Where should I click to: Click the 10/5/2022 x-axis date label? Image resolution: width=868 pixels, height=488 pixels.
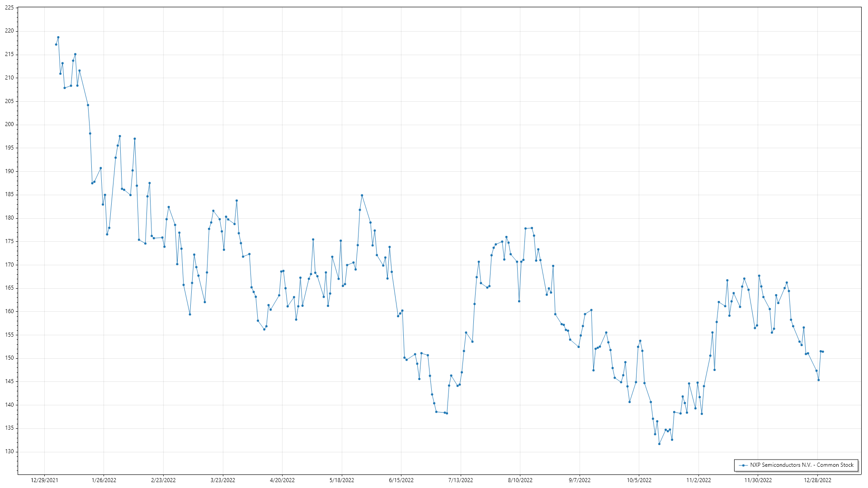pos(639,480)
